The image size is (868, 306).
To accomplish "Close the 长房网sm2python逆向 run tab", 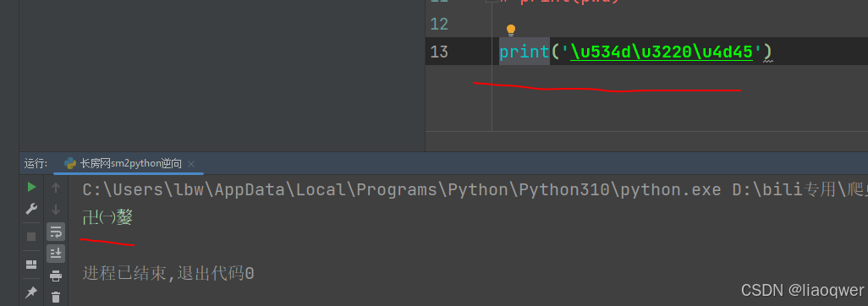I will 191,164.
